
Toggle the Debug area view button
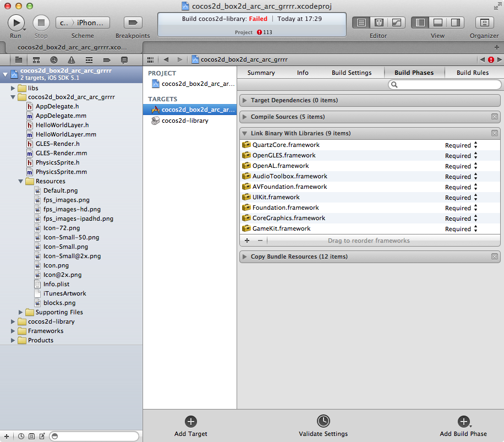(438, 23)
